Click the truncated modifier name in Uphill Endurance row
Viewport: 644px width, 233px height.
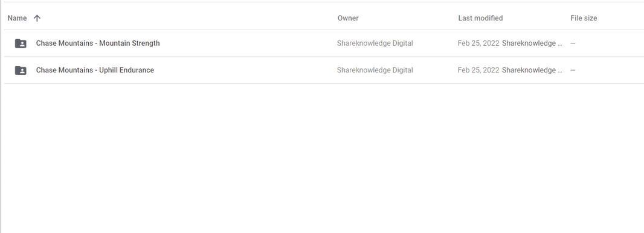(532, 70)
